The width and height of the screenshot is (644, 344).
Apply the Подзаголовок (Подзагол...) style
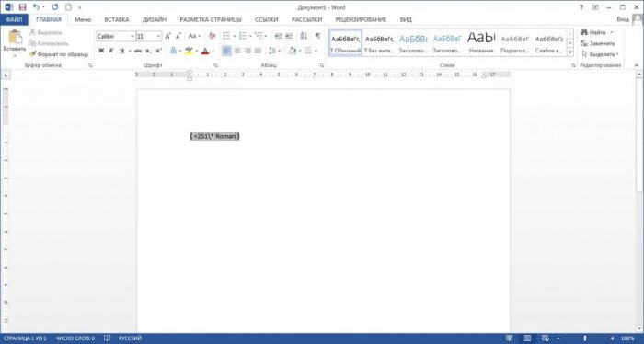514,42
